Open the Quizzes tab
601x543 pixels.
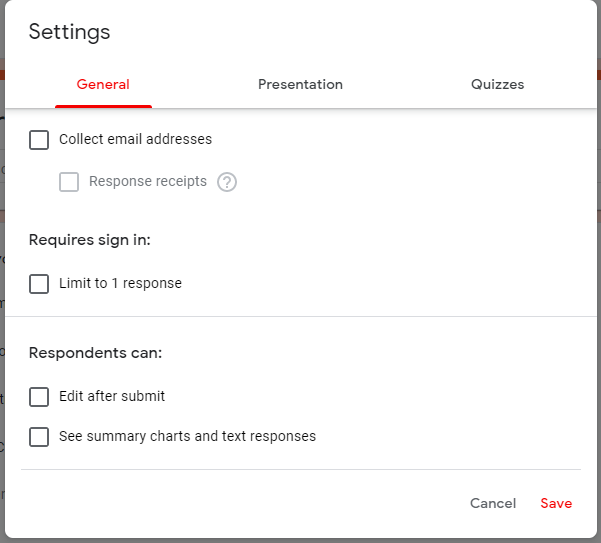[x=498, y=84]
